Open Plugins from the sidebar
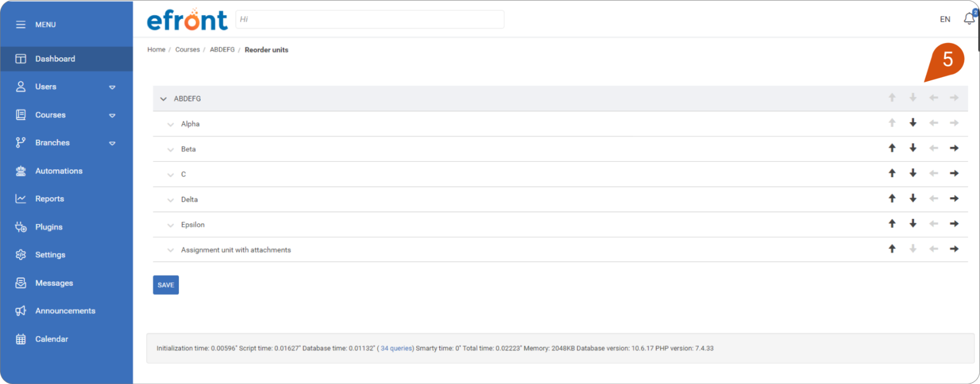The height and width of the screenshot is (384, 980). (x=49, y=227)
